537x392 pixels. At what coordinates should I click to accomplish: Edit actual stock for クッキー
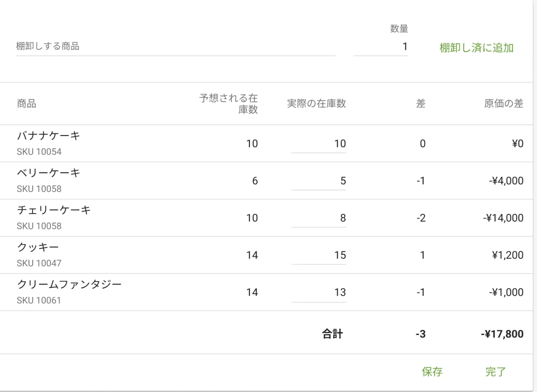319,255
